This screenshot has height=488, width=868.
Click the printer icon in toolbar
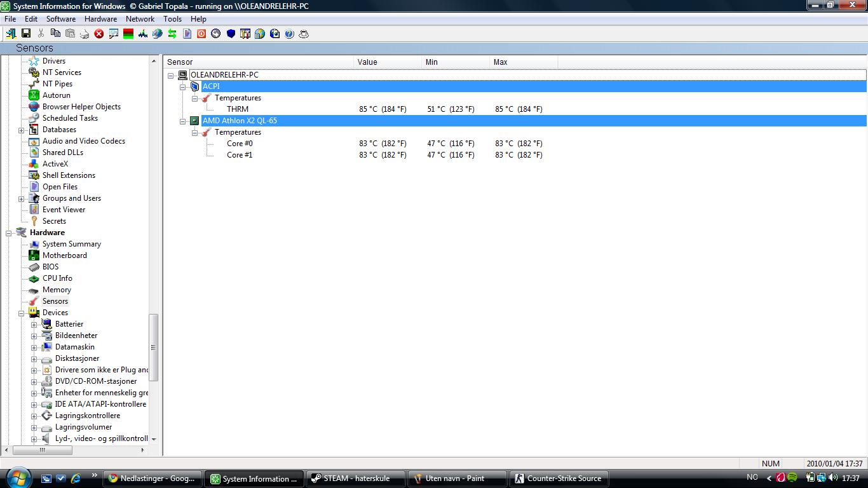tap(85, 34)
